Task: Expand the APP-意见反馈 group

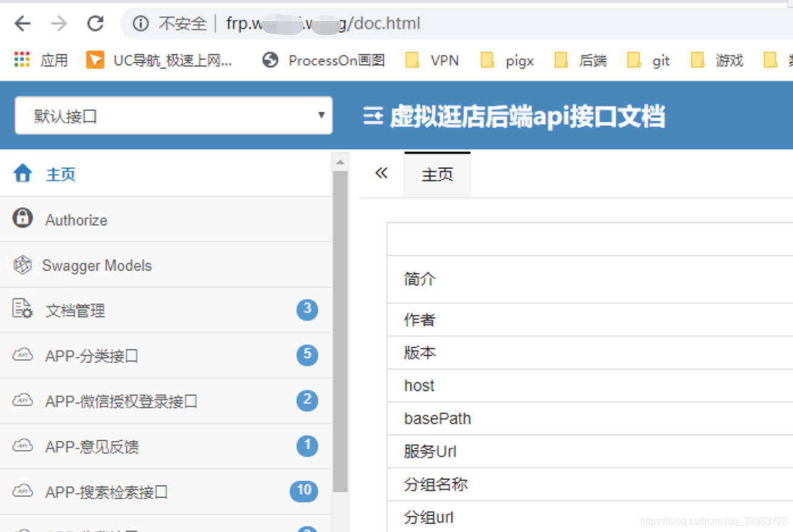Action: pos(166,446)
